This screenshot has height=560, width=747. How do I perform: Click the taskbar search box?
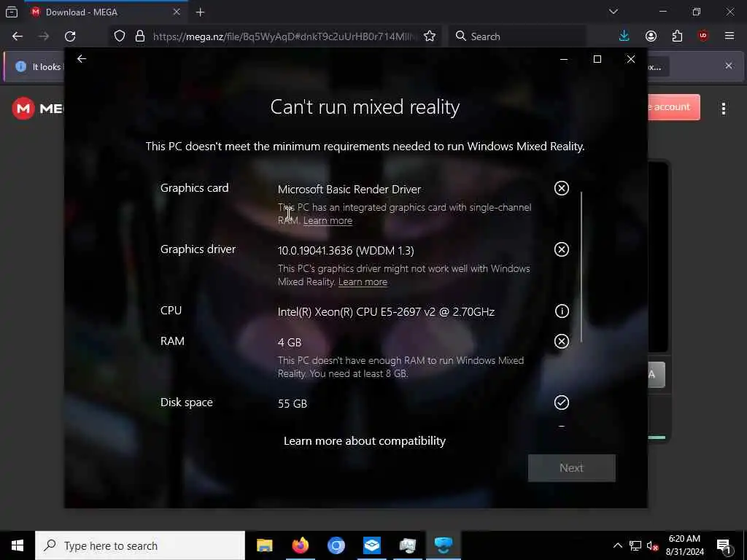[x=140, y=545]
